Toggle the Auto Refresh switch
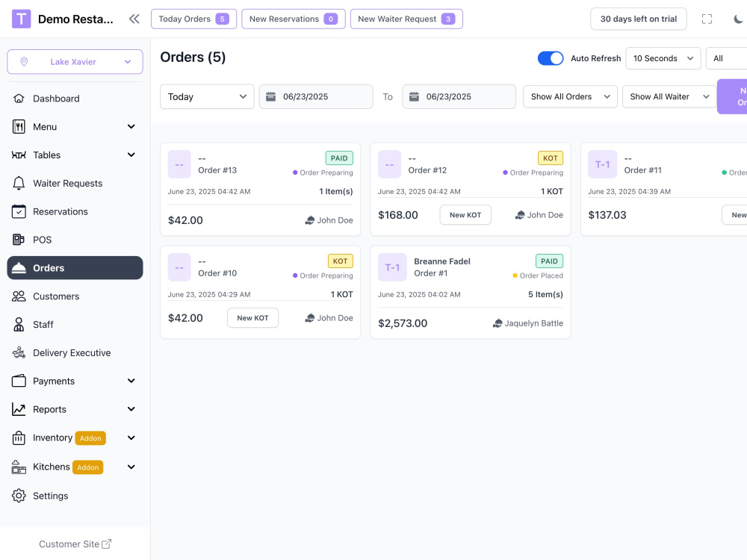 coord(551,58)
